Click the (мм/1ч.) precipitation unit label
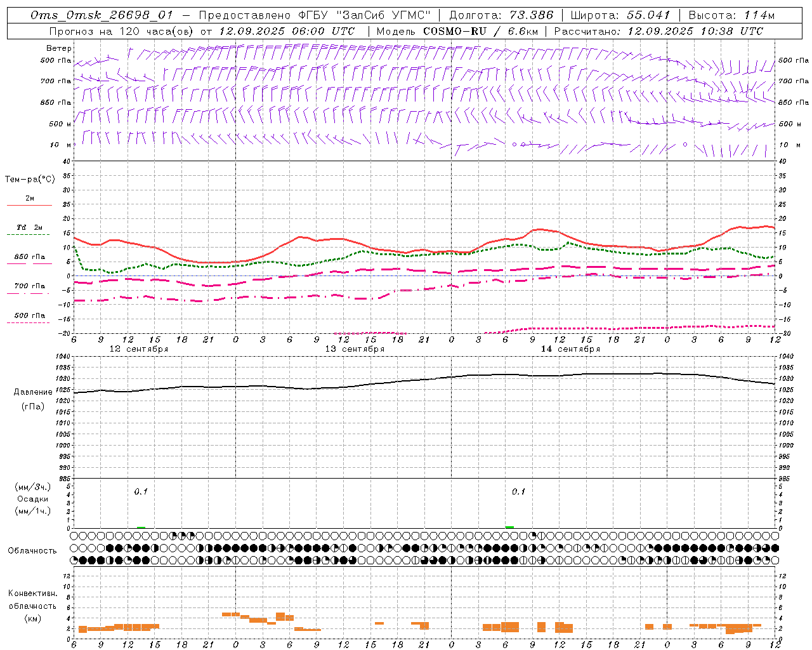This screenshot has height=650, width=812. 33,511
